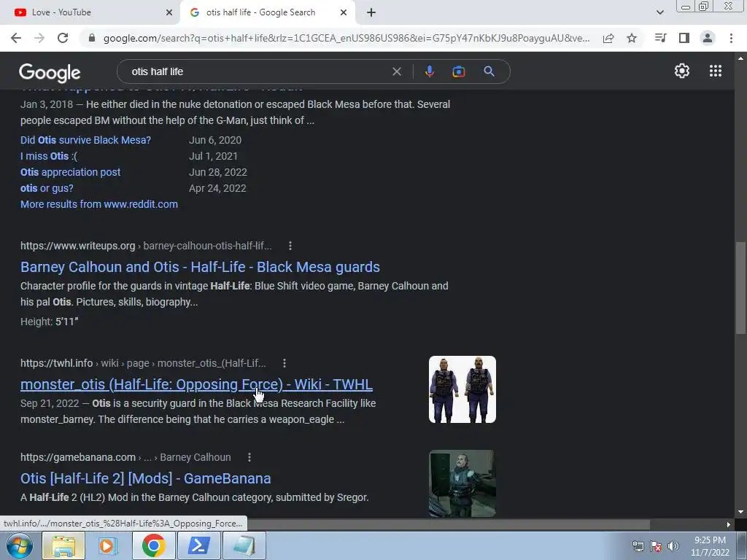Open media controls icon in toolbar
Image resolution: width=747 pixels, height=560 pixels.
(661, 38)
